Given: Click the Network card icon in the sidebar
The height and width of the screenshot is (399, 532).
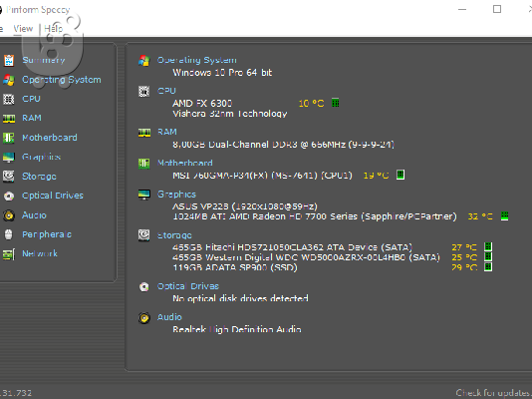Looking at the screenshot, I should 9,253.
